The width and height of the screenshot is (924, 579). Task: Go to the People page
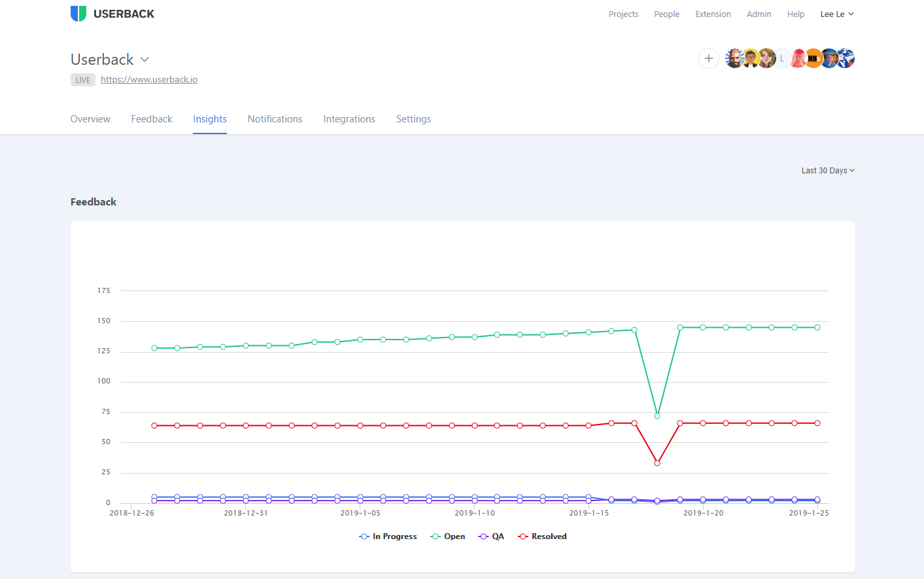(666, 14)
